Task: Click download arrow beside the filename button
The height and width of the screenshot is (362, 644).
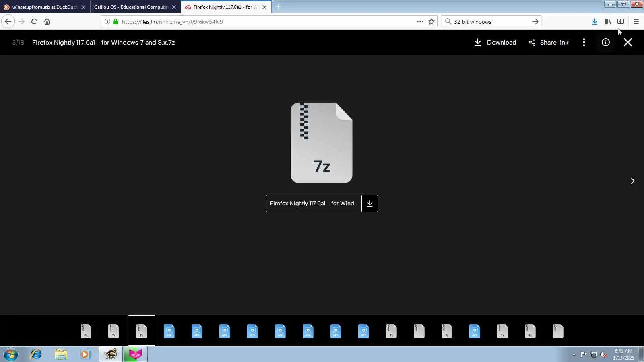Action: tap(370, 204)
